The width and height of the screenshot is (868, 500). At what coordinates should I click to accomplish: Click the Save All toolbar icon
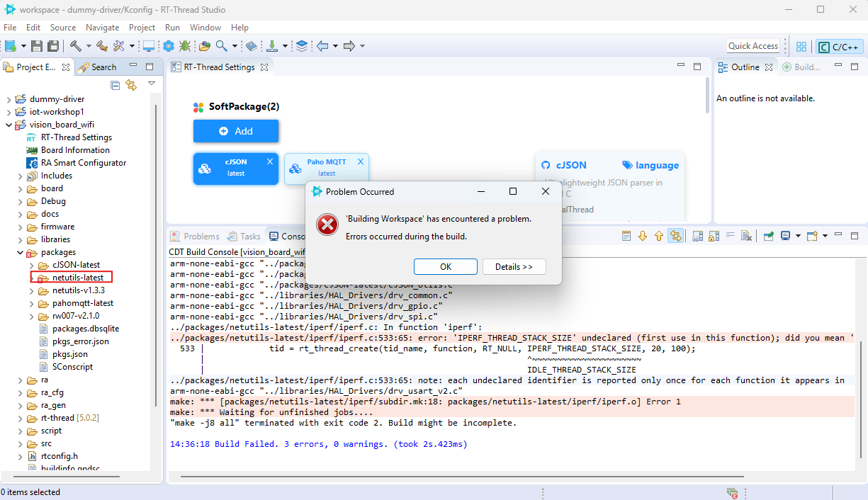[53, 46]
